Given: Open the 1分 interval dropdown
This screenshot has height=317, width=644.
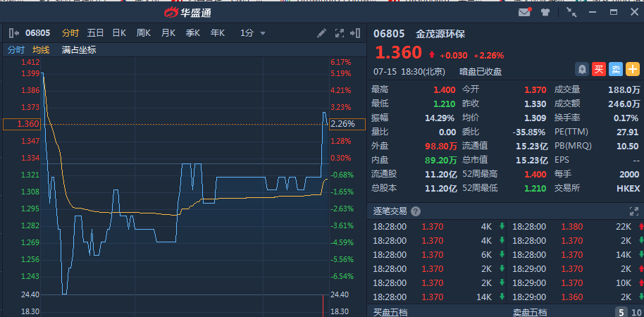Looking at the screenshot, I should click(x=252, y=33).
